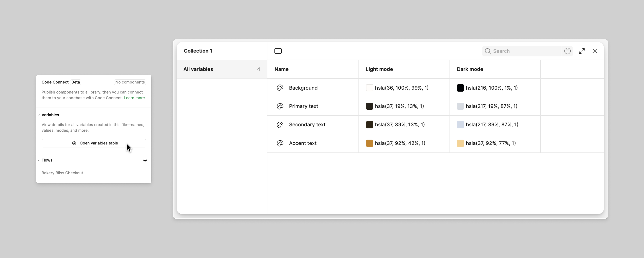This screenshot has height=258, width=644.
Task: Click Background's light mode color swatch
Action: 370,88
